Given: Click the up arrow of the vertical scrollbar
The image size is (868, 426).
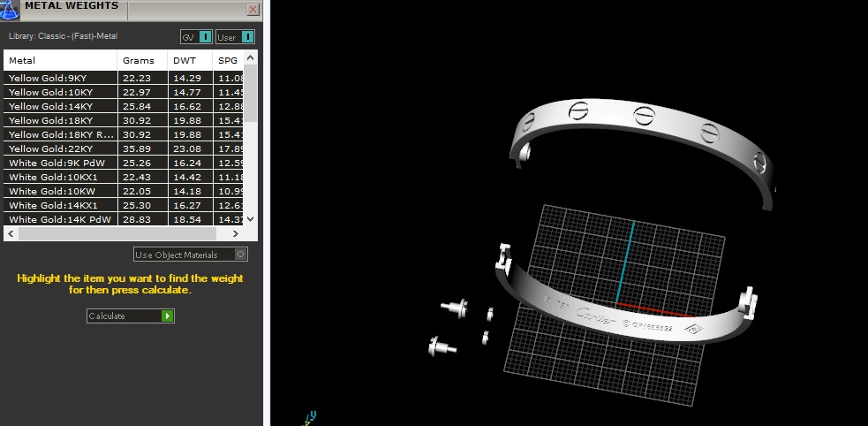Looking at the screenshot, I should pos(250,57).
